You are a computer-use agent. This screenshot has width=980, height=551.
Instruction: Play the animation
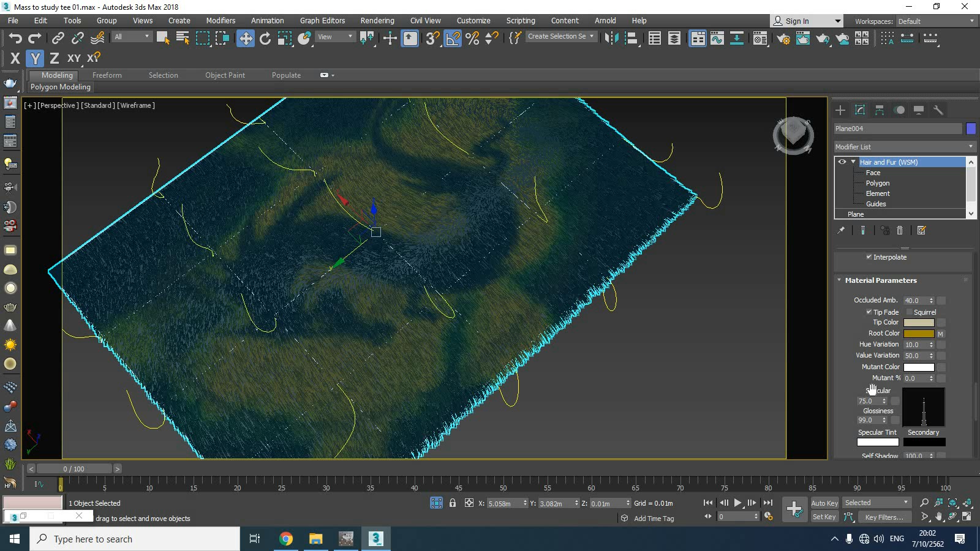tap(738, 503)
